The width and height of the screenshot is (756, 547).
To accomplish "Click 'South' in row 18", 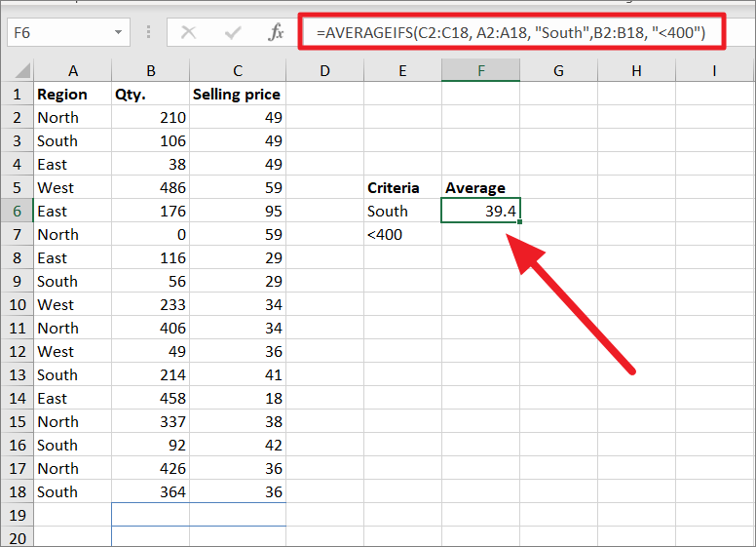I will click(73, 491).
